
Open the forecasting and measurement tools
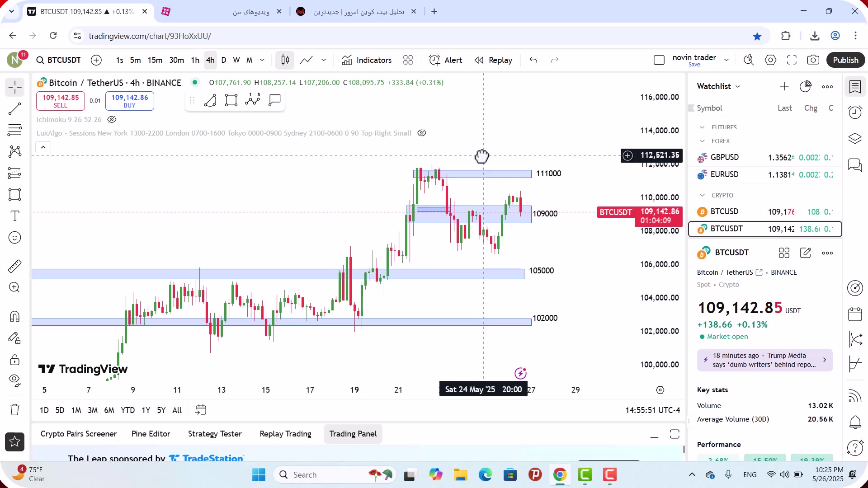(x=14, y=173)
